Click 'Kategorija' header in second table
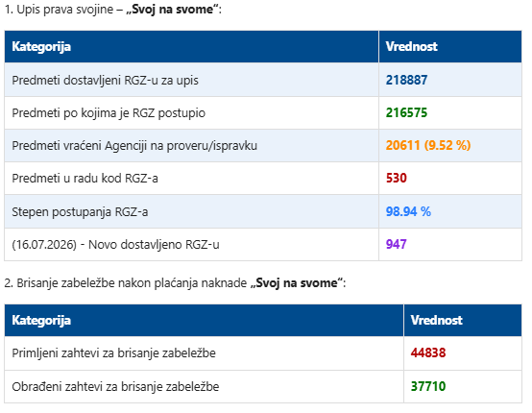Viewport: 532px width, 413px height. tap(41, 321)
